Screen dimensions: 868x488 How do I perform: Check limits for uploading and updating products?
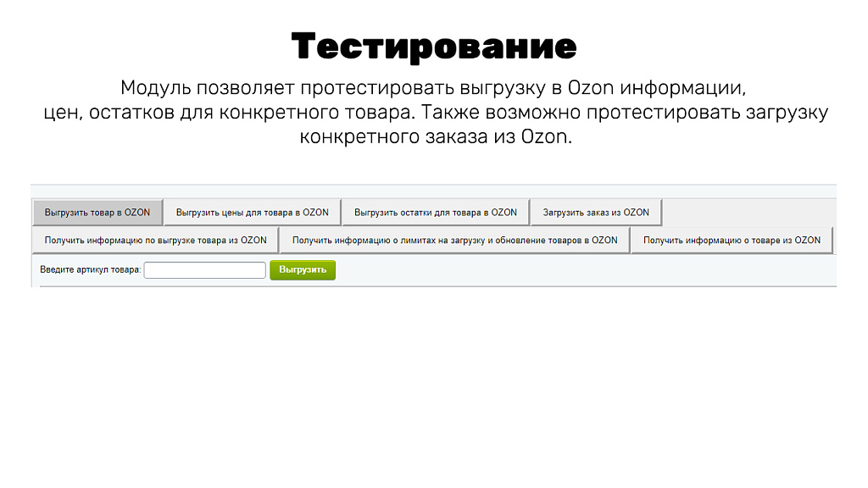[455, 240]
